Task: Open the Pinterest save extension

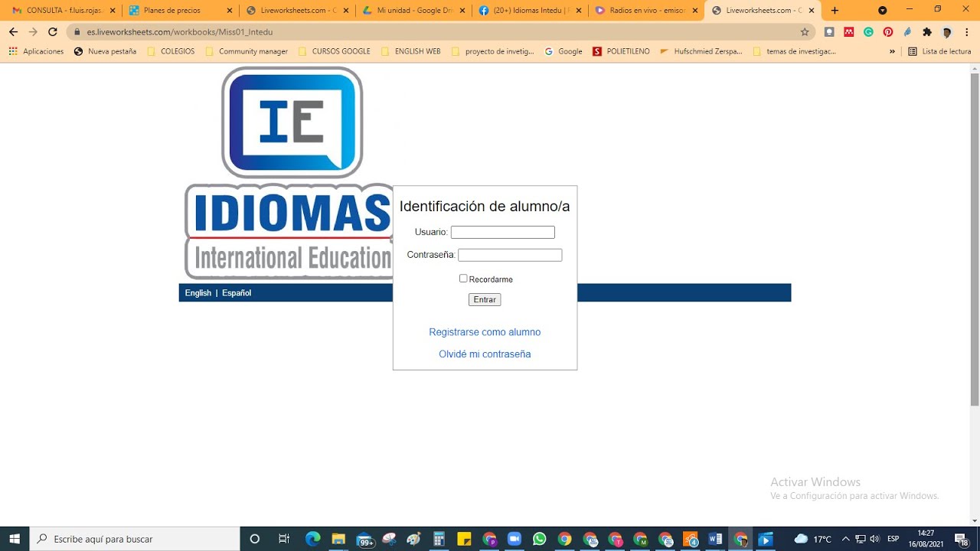Action: [888, 32]
